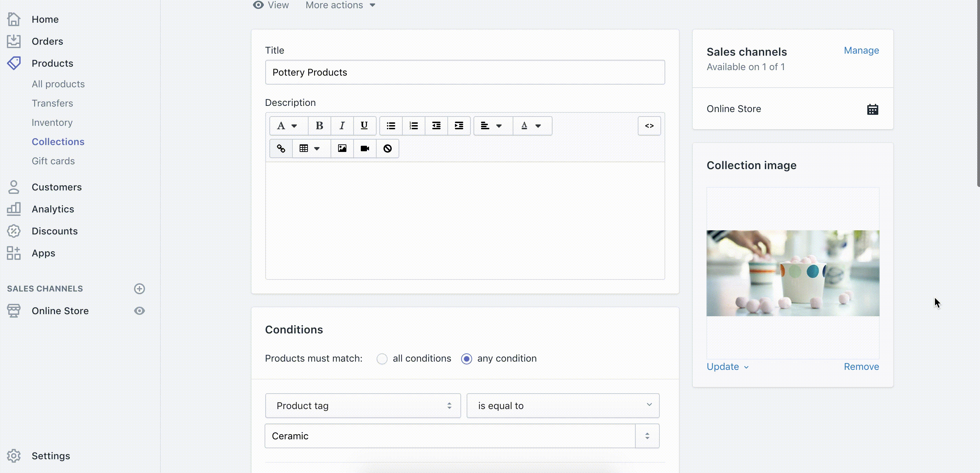Viewport: 980px width, 473px height.
Task: Insert a bulleted list
Action: click(391, 125)
